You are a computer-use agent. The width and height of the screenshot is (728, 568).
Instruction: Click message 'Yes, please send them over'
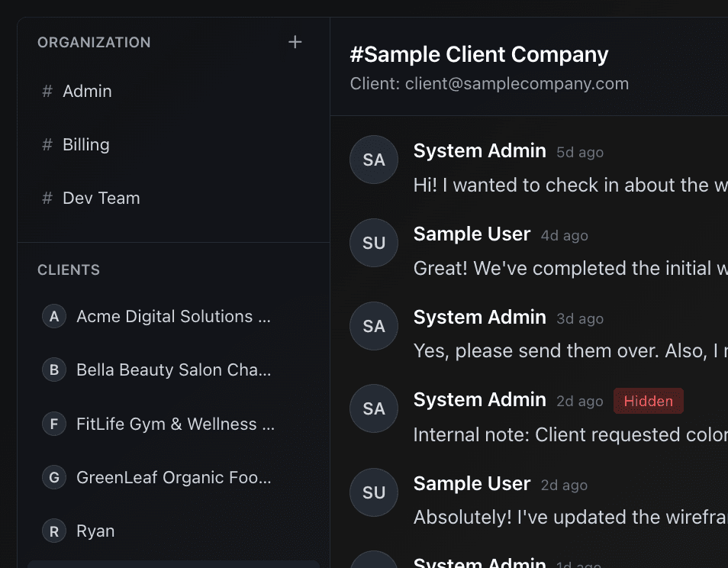click(x=570, y=351)
